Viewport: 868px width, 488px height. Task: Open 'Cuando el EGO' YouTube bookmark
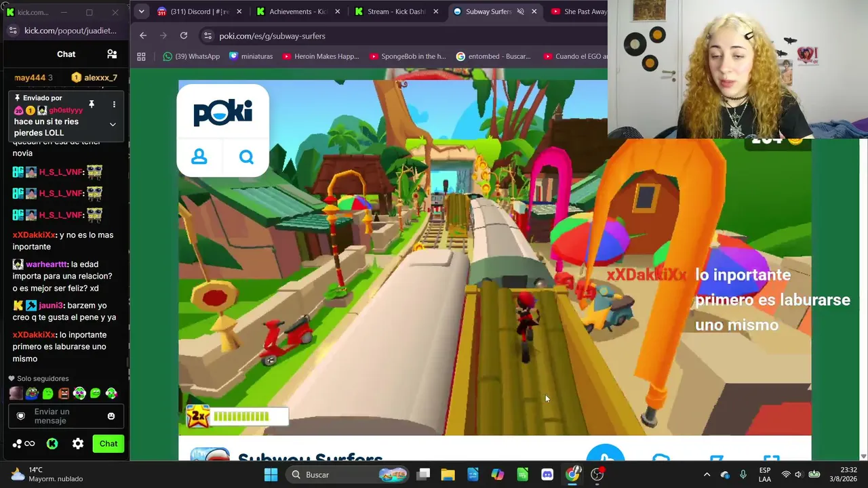[x=574, y=56]
